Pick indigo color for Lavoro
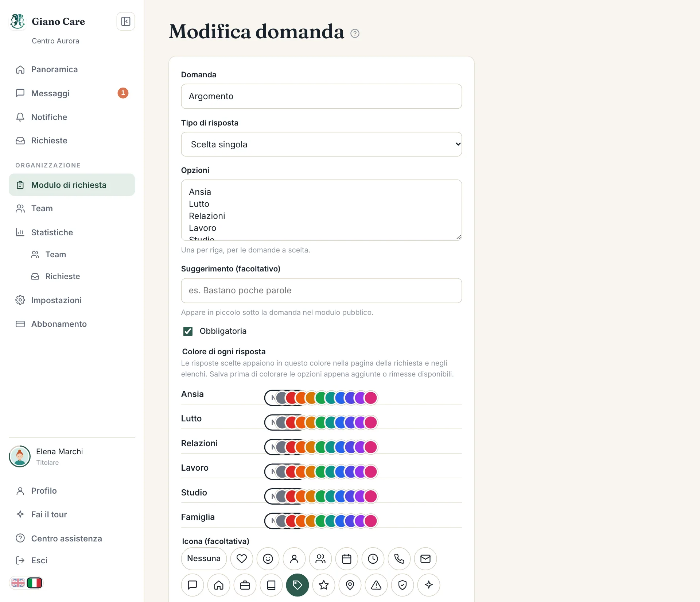Image resolution: width=700 pixels, height=602 pixels. point(350,472)
